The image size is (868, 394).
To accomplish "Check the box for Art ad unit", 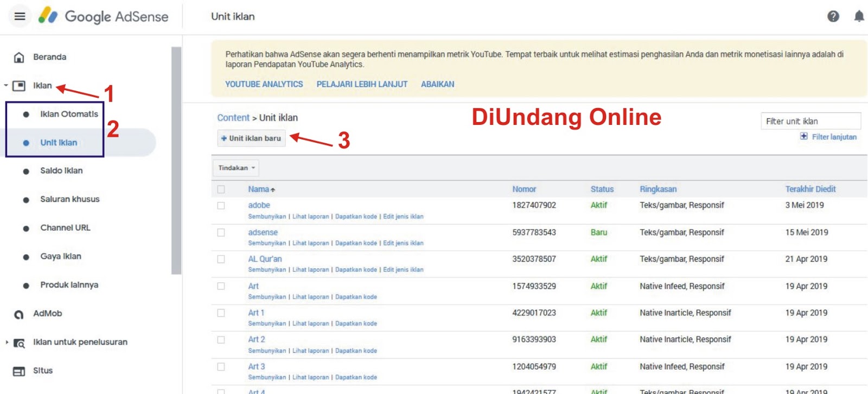I will pyautogui.click(x=221, y=286).
